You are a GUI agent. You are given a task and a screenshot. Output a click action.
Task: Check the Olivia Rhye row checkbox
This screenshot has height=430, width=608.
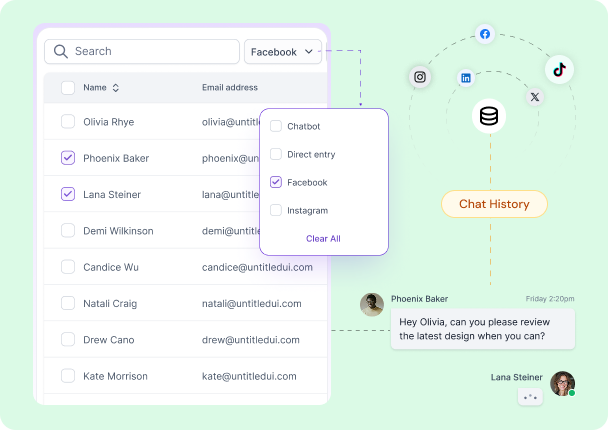68,122
